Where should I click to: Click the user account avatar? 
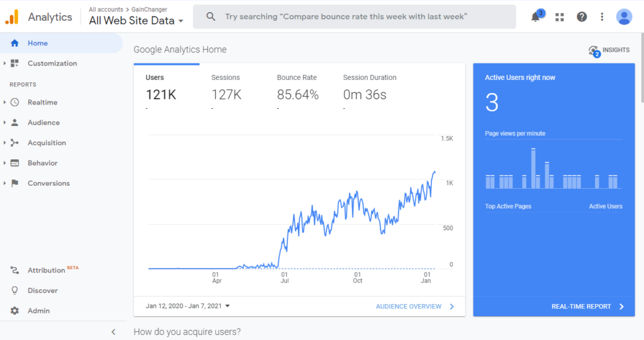(624, 17)
